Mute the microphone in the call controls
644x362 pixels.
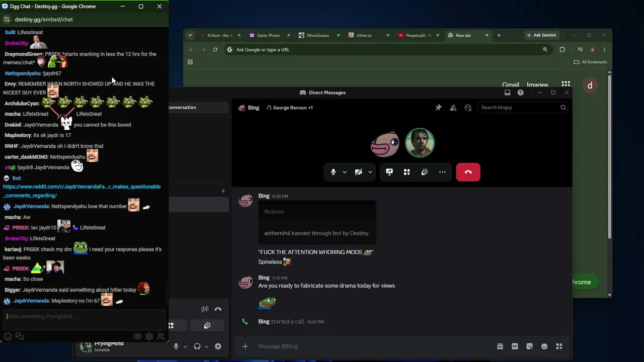[x=333, y=172]
